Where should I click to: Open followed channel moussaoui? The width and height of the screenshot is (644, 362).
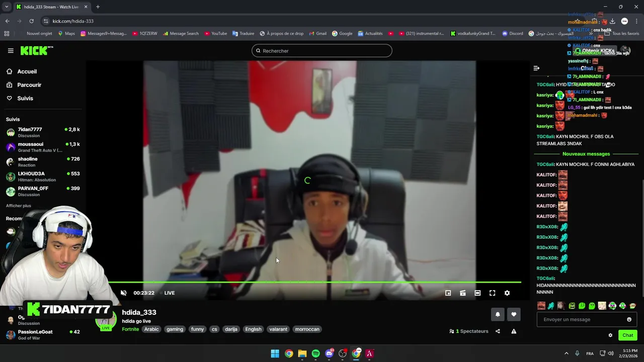pyautogui.click(x=43, y=147)
